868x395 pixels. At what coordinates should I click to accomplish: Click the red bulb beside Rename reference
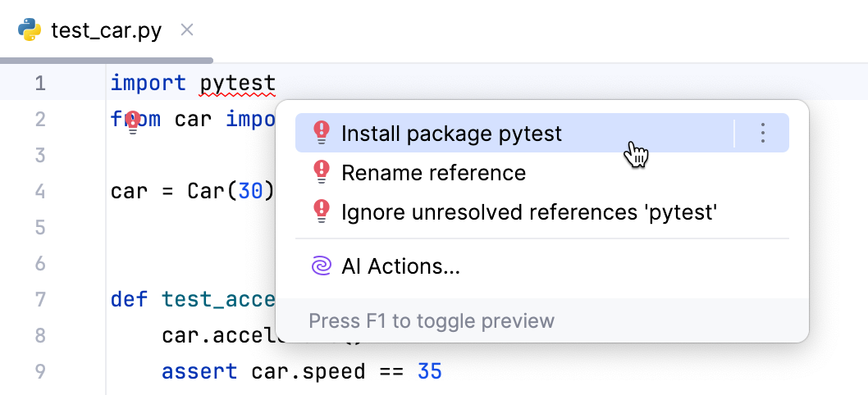coord(322,172)
